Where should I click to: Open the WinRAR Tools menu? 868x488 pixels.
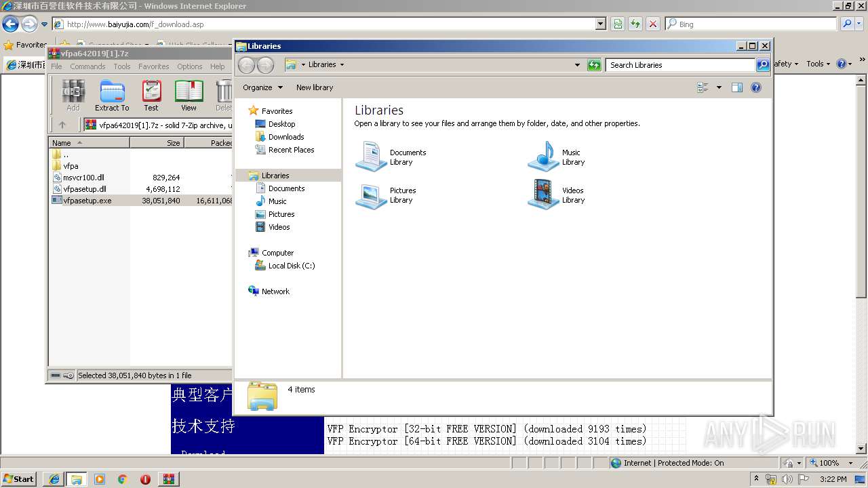coord(122,66)
